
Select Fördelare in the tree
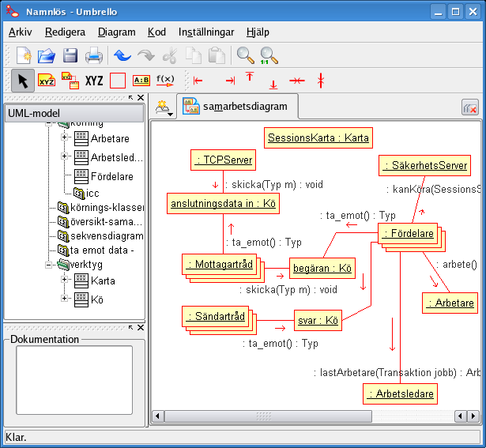(x=104, y=177)
